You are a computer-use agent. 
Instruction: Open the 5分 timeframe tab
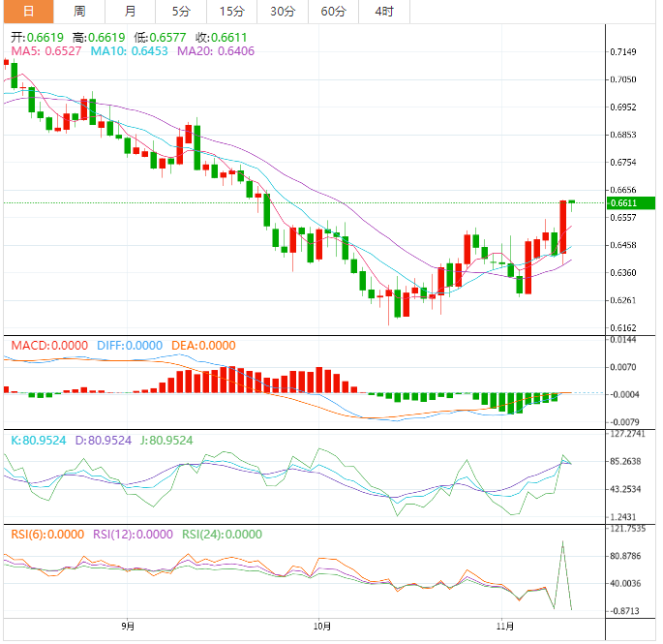[181, 12]
